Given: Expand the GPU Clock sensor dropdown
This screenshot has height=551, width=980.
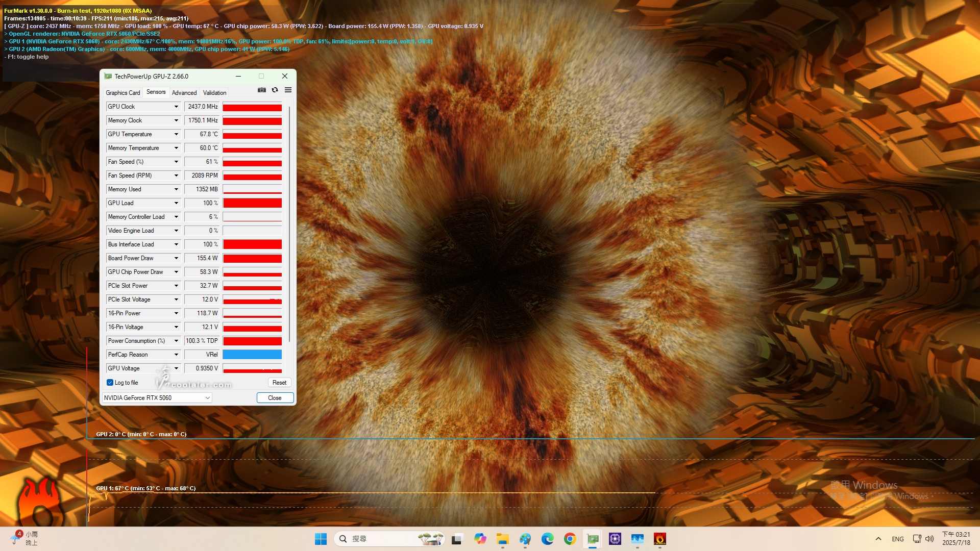Looking at the screenshot, I should pyautogui.click(x=176, y=107).
